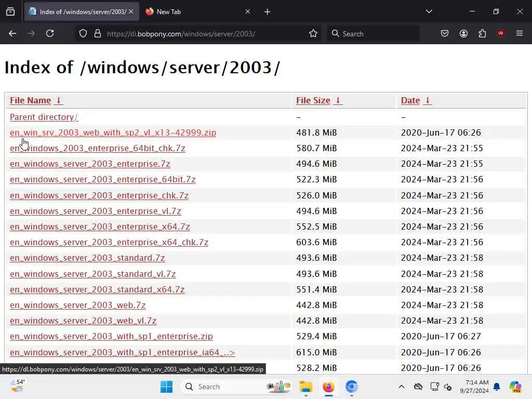Download en_windows_server_2003_enterprise_64bit.7z
532x399 pixels.
point(103,179)
